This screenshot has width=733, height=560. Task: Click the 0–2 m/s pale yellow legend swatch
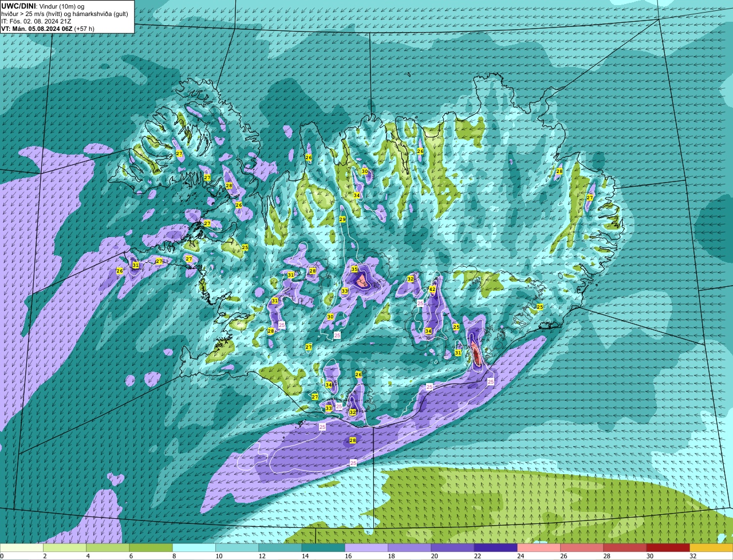[x=22, y=548]
